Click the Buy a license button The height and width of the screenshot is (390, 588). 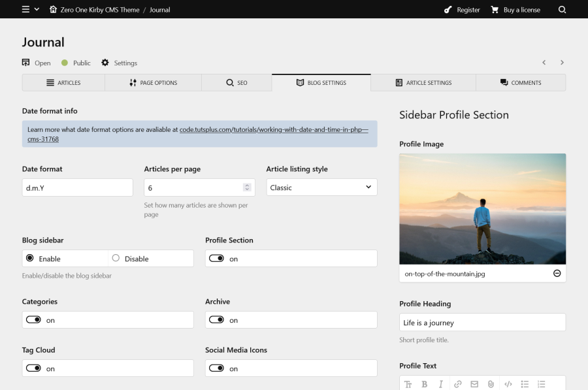coord(515,10)
